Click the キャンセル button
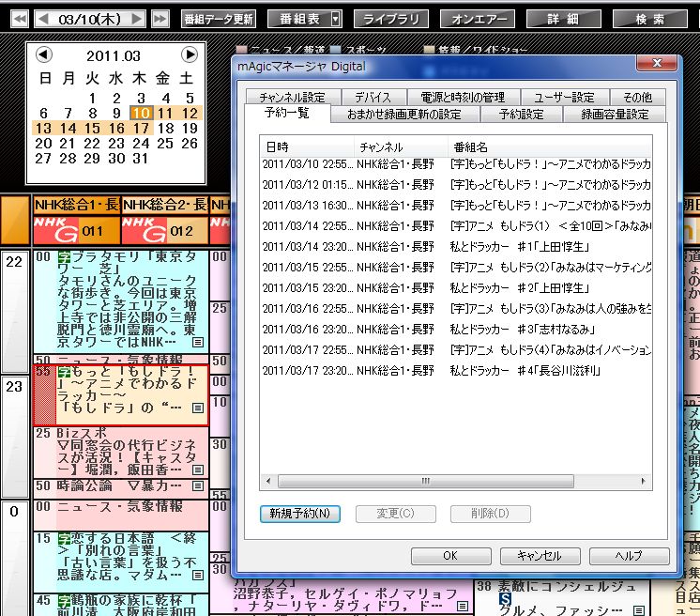This screenshot has height=616, width=700. pyautogui.click(x=540, y=556)
